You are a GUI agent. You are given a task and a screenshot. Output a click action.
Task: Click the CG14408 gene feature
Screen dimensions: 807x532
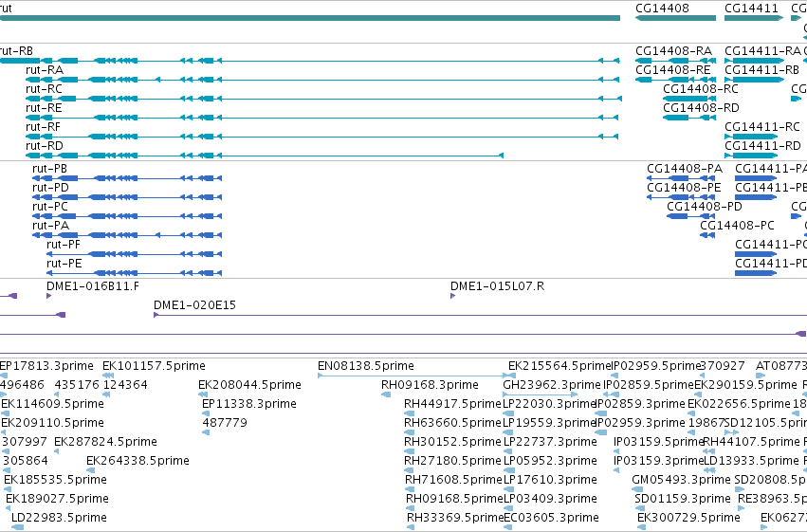(676, 18)
